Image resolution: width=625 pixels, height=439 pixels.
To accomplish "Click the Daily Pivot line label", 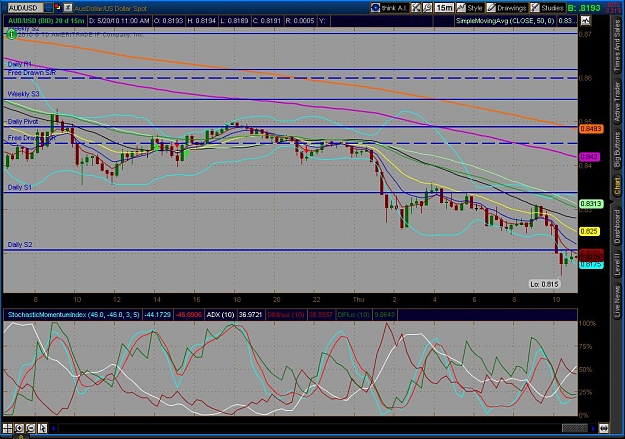I will [23, 122].
